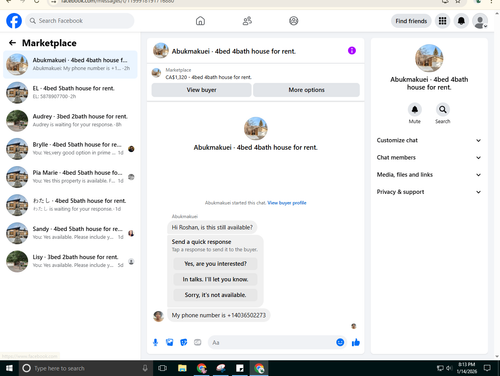This screenshot has width=500, height=376.
Task: Open Task View on the taskbar
Action: click(163, 368)
